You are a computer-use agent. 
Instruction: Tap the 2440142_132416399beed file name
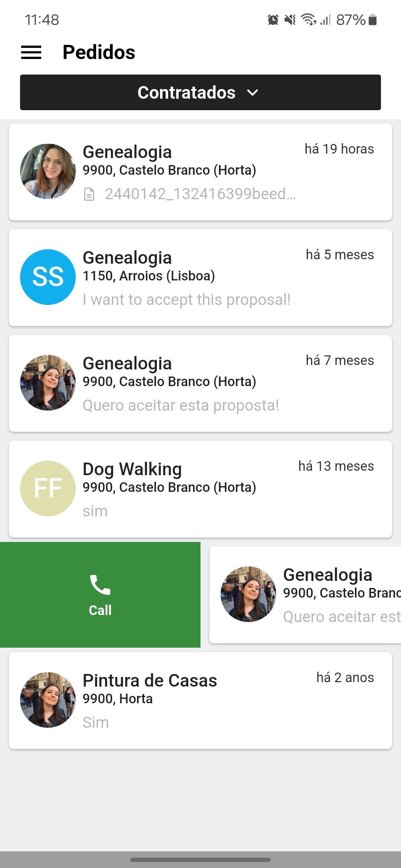(x=200, y=194)
